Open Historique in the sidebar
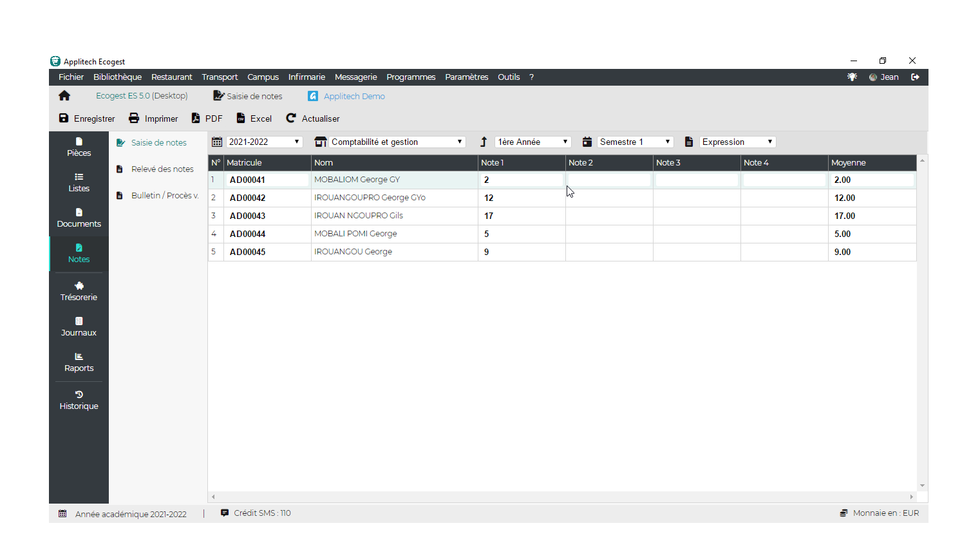The height and width of the screenshot is (559, 980). point(79,401)
